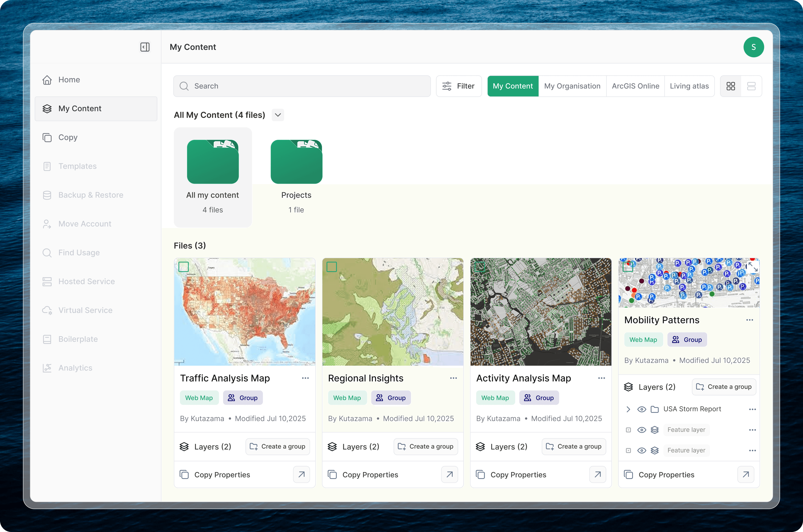Expand the USA Storm Report group
Screen dimensions: 803x532
coord(628,409)
